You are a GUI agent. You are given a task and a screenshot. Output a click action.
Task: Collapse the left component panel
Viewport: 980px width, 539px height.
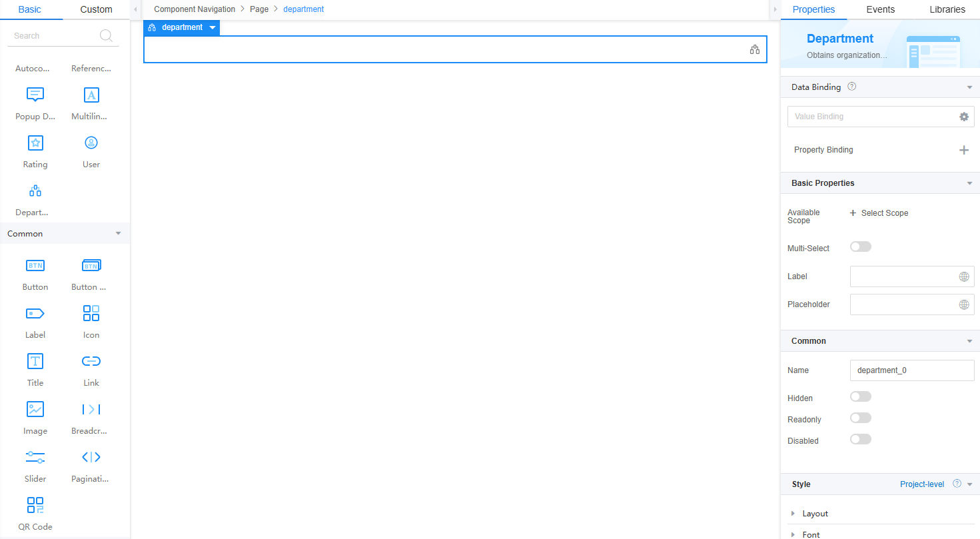[135, 9]
